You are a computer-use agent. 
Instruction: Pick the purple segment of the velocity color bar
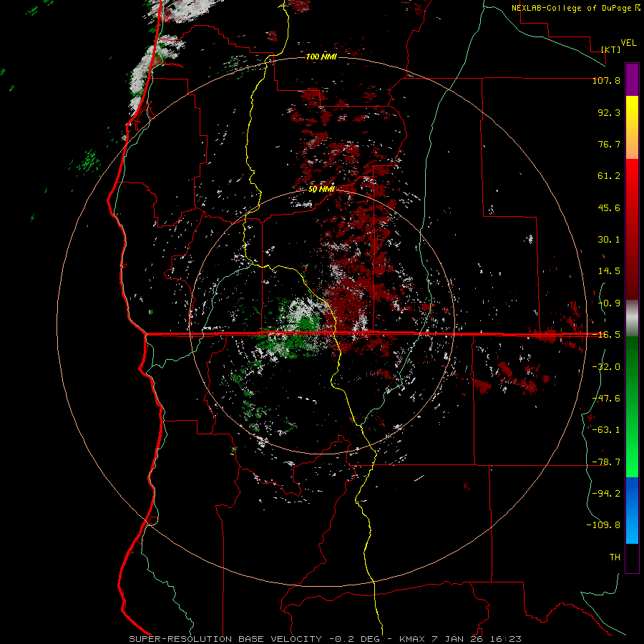[632, 79]
